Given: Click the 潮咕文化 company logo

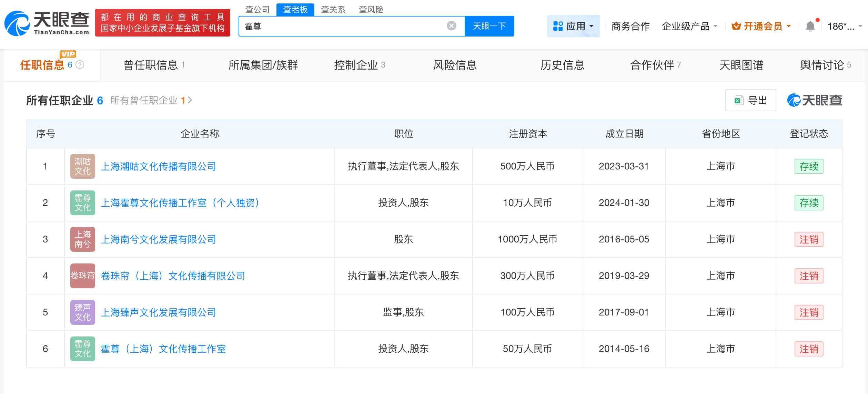Looking at the screenshot, I should pos(82,166).
